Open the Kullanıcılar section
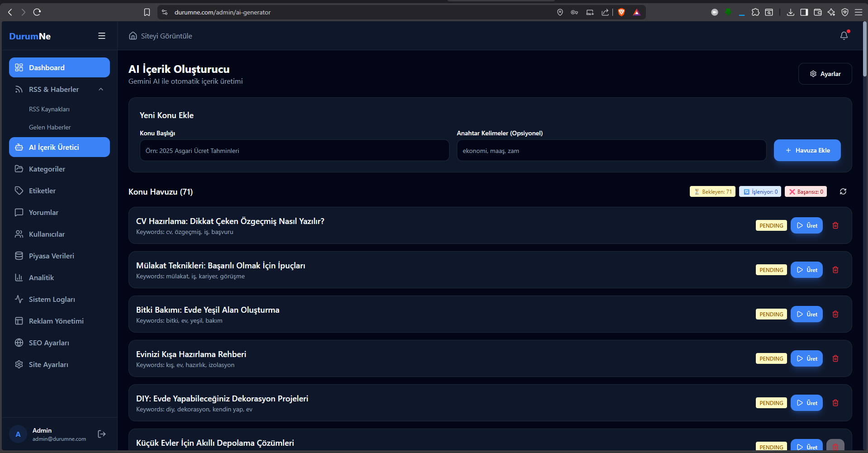This screenshot has width=868, height=453. 59,234
